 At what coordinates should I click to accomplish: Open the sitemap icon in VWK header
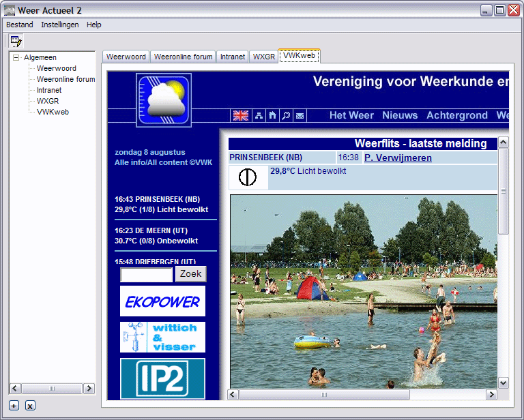coord(259,115)
